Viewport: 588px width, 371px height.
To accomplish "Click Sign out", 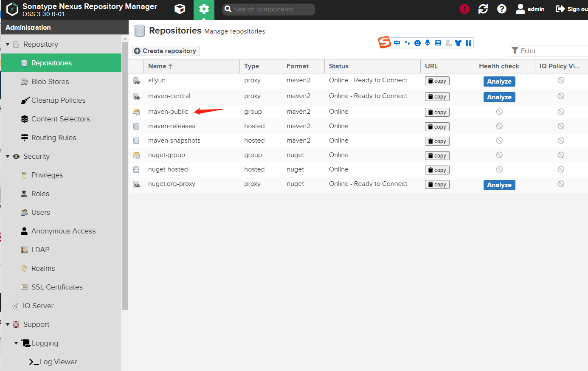I will pyautogui.click(x=571, y=9).
